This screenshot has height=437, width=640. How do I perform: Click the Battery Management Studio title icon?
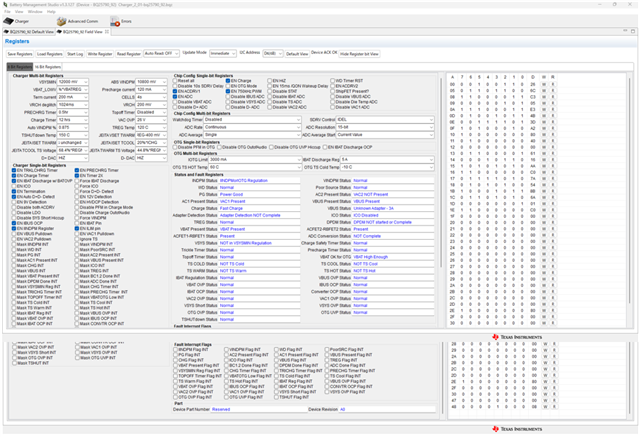[x=5, y=4]
